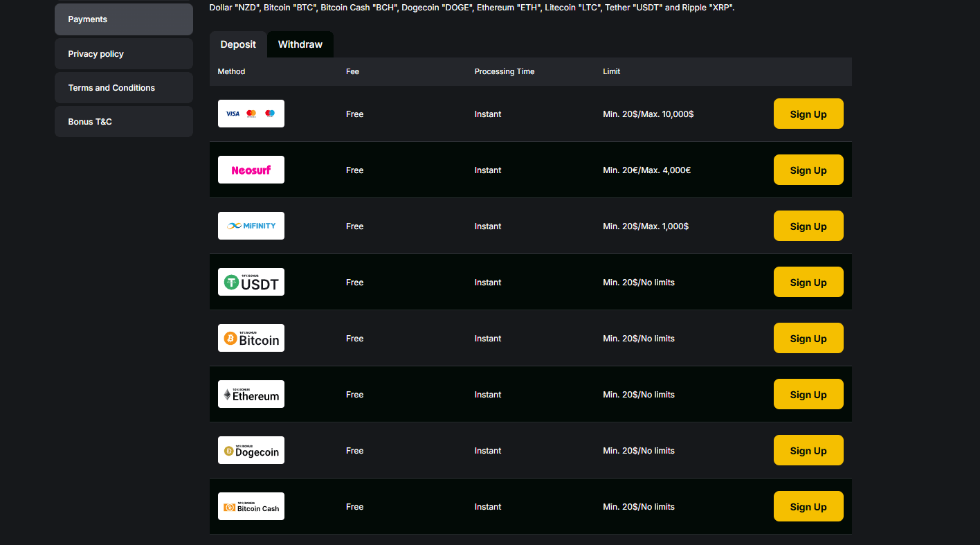This screenshot has height=545, width=980.
Task: Select the Neosurf payment method logo
Action: pos(251,170)
